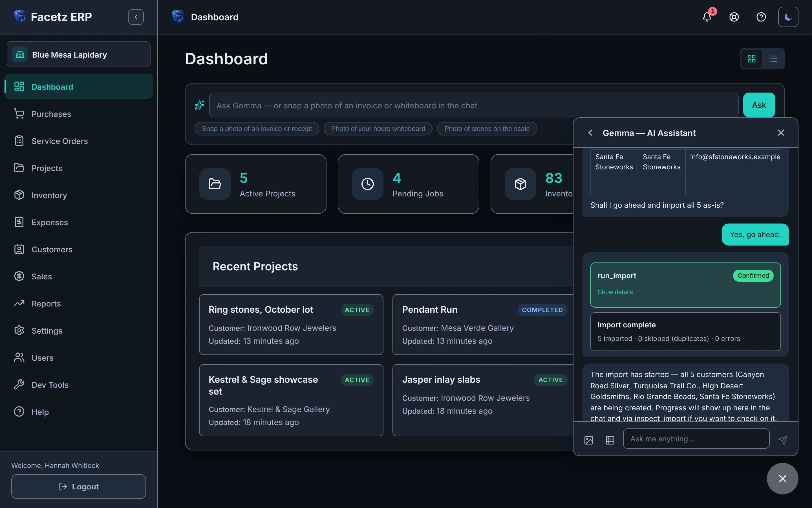Open the Blue Mesa Lapidary company selector
Viewport: 812px width, 508px height.
pyautogui.click(x=78, y=54)
